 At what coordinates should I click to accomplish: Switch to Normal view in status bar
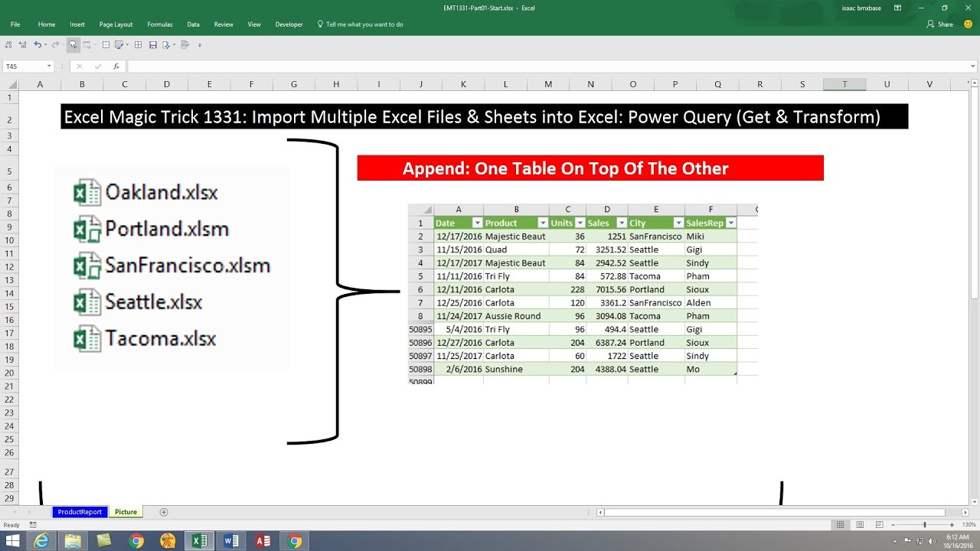pos(840,525)
